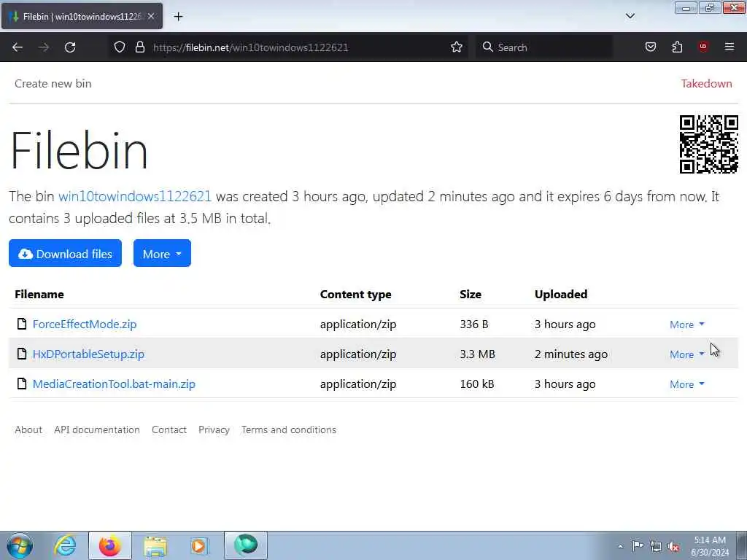Open the win10towindows1122621 bin link
Screen dimensions: 747x560
point(134,196)
